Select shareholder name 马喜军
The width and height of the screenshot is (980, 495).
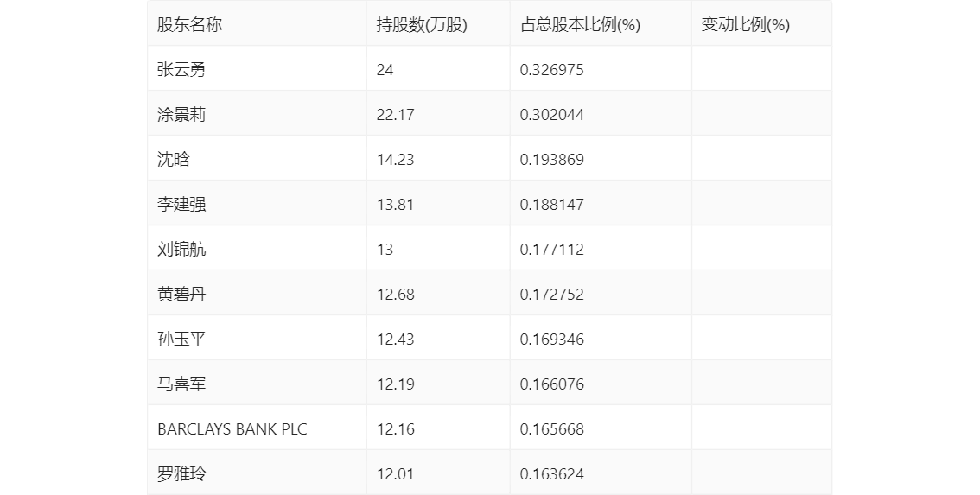[x=181, y=384]
